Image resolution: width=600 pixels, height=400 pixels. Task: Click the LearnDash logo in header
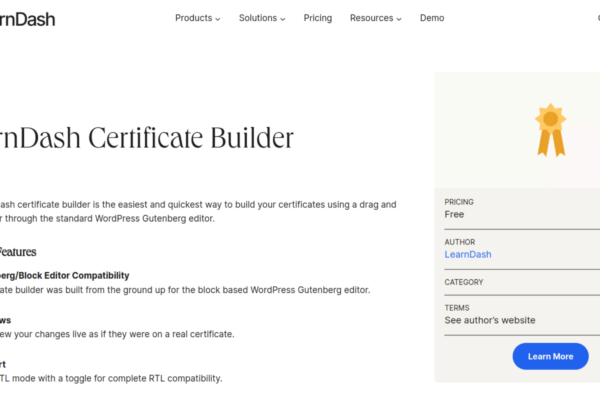[27, 20]
